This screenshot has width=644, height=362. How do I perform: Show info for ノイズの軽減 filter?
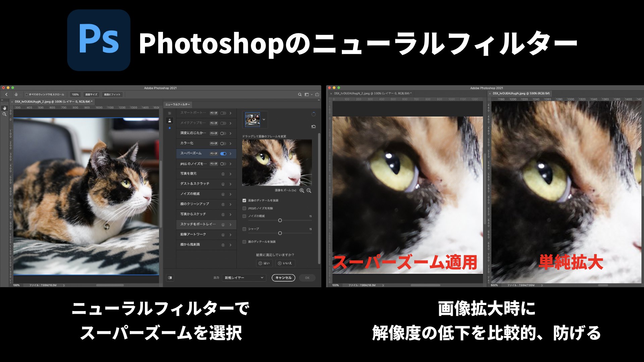(x=223, y=194)
